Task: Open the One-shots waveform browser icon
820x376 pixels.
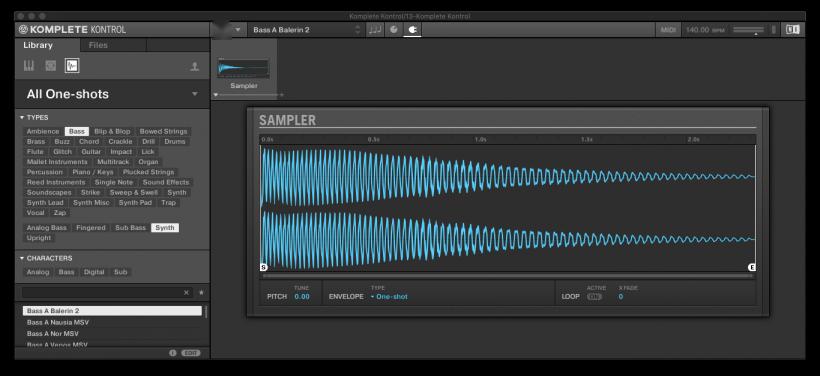Action: (x=72, y=65)
